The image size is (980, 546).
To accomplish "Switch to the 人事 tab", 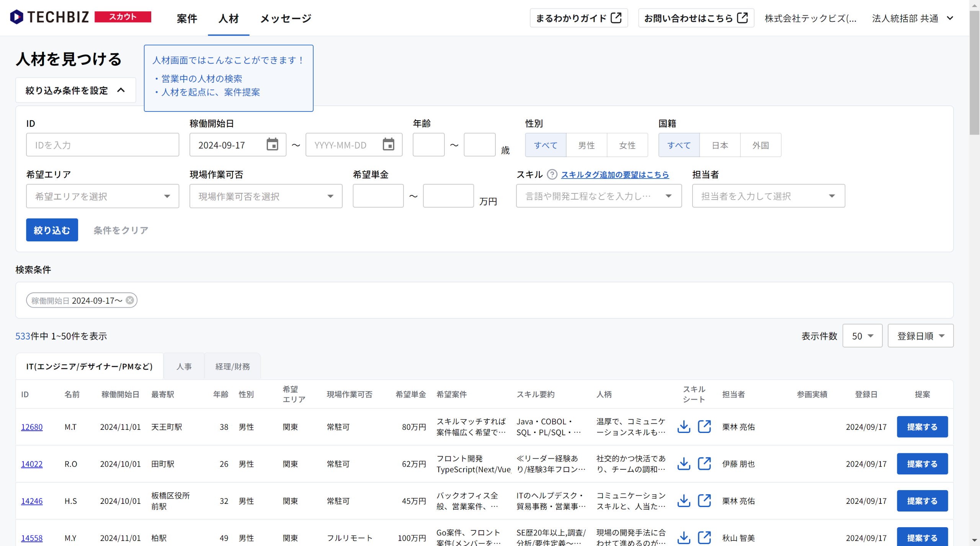I will point(184,366).
